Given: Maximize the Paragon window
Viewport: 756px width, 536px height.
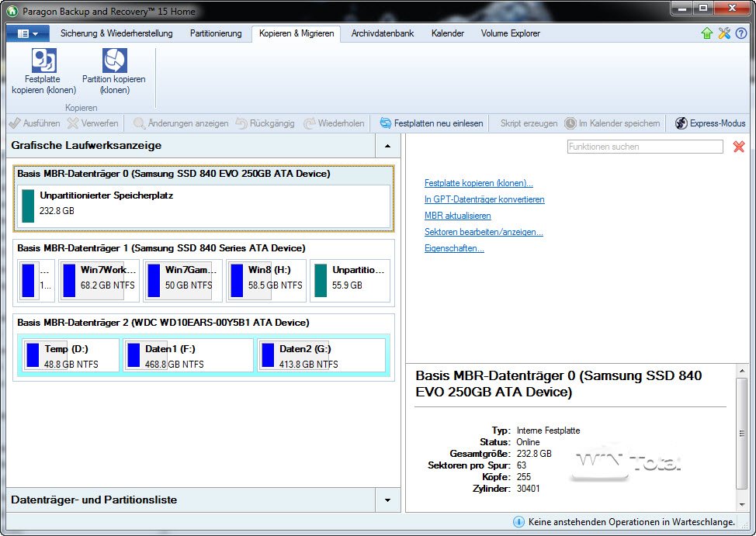Looking at the screenshot, I should coord(703,9).
